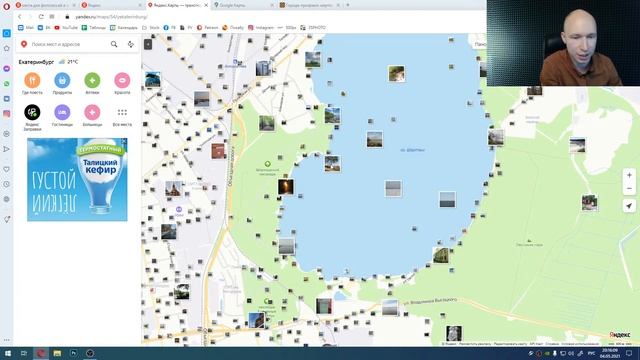This screenshot has height=360, width=640.
Task: Open the Календарь bookmark
Action: 124,28
